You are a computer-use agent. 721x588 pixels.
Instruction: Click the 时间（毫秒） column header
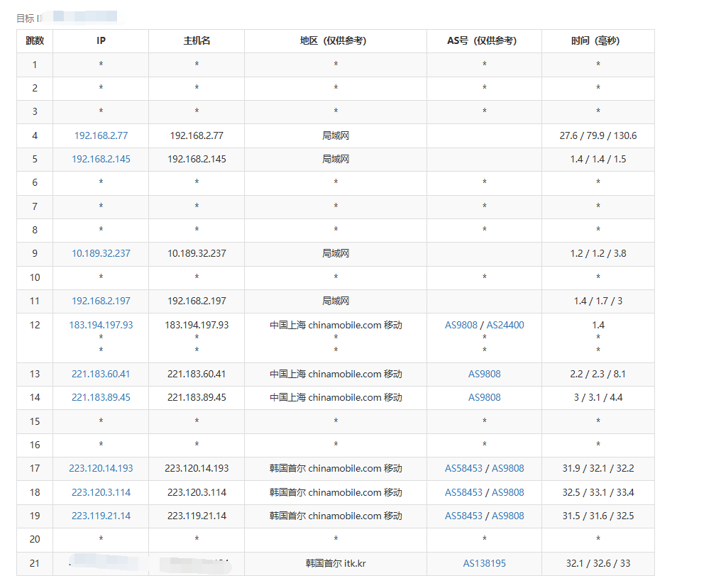pos(598,41)
